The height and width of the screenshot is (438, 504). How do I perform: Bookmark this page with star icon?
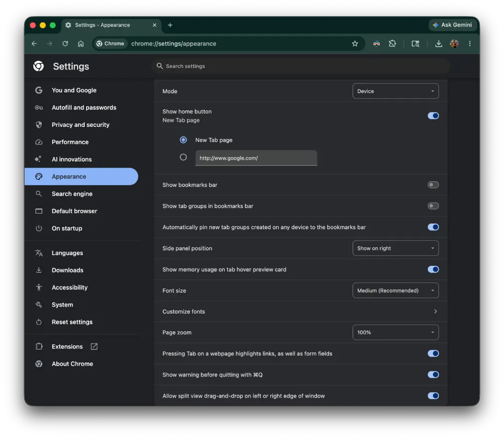click(x=355, y=44)
